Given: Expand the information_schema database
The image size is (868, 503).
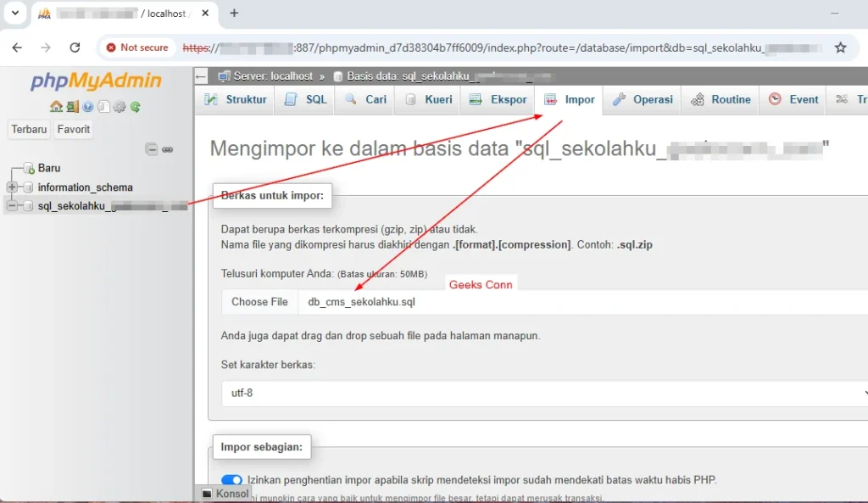Looking at the screenshot, I should (11, 187).
